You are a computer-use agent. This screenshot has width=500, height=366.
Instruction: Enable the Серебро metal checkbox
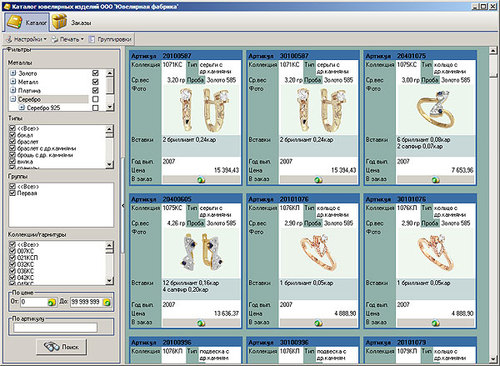[x=95, y=99]
